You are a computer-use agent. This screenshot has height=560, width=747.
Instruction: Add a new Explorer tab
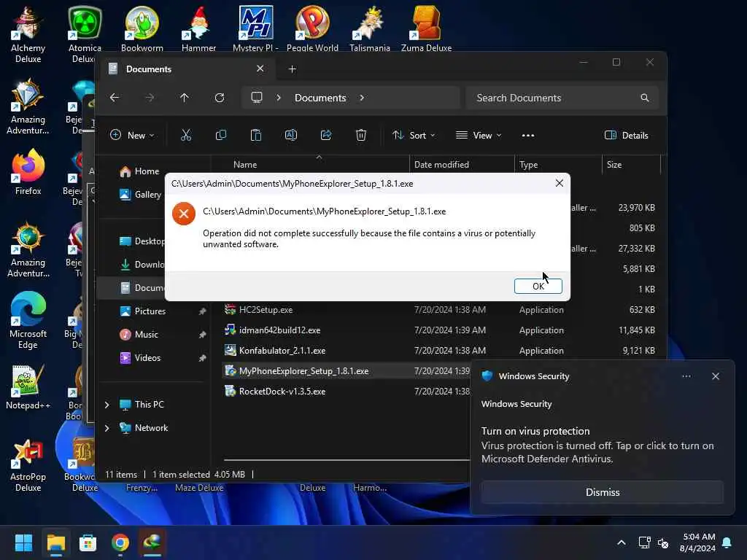pyautogui.click(x=292, y=69)
